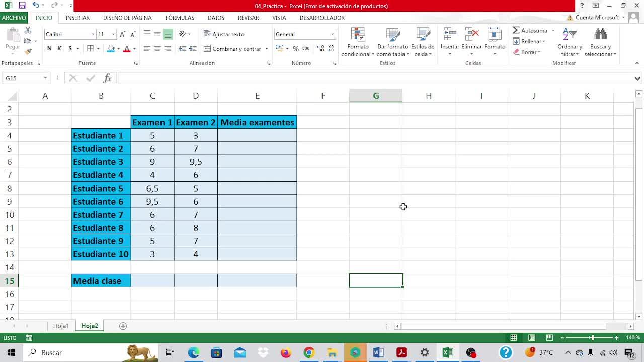644x362 pixels.
Task: Insert cells using the Insertar button
Action: click(450, 42)
